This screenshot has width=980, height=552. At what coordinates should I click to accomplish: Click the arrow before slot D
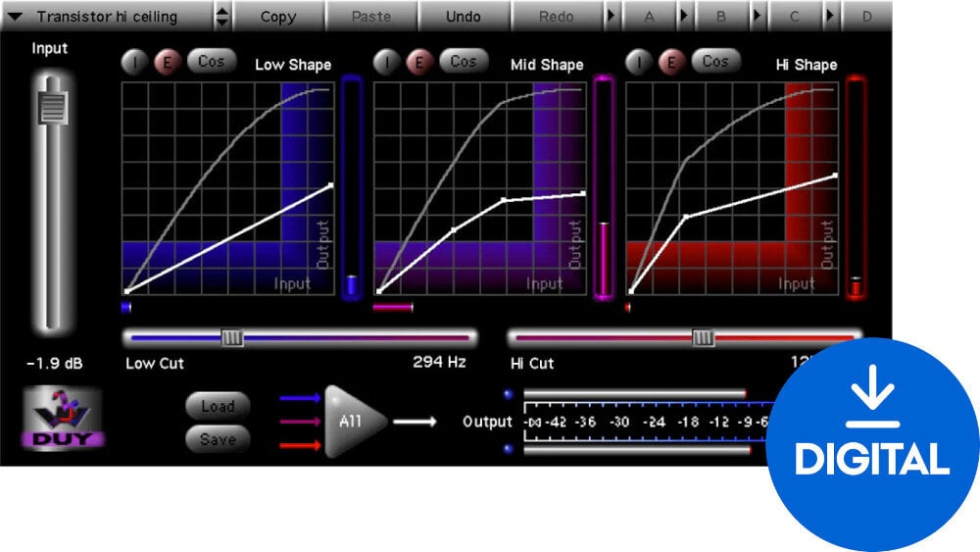coord(831,16)
